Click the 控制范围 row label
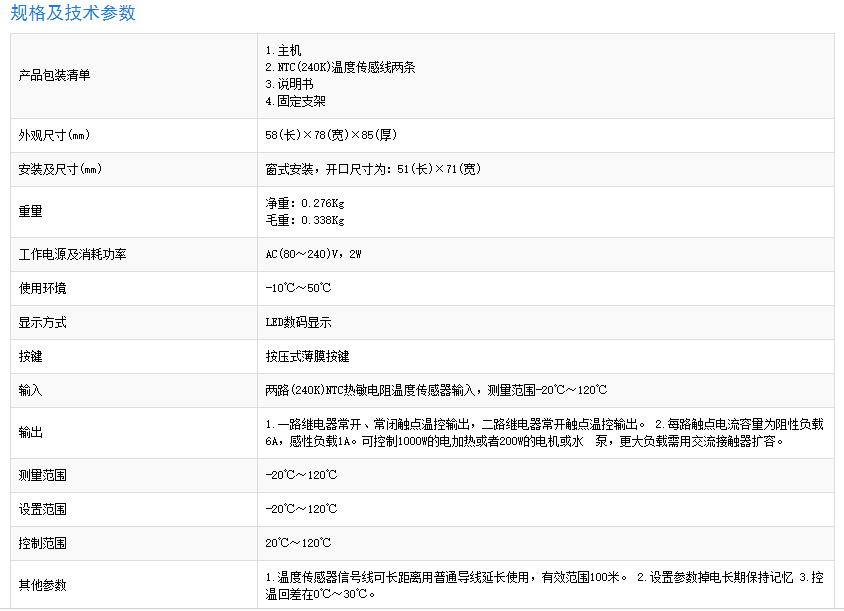The height and width of the screenshot is (611, 844). (43, 543)
